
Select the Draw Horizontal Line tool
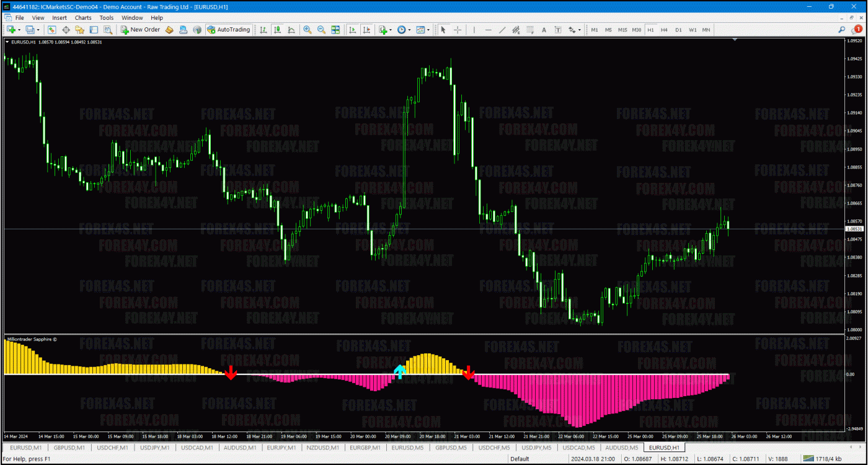point(488,29)
